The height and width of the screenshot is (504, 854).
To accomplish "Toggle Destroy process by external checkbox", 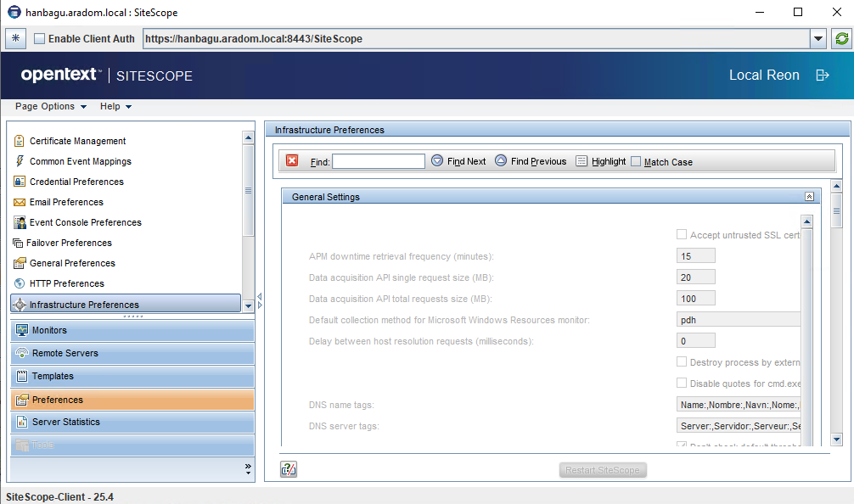I will [x=682, y=361].
